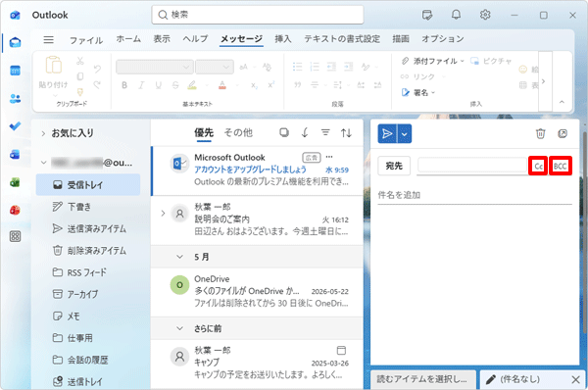Screen dimensions: 588x390
Task: Click in the search box
Action: [257, 15]
